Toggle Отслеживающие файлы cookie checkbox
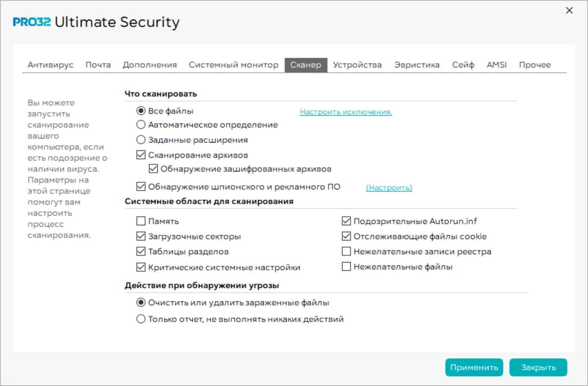The image size is (588, 386). 346,236
